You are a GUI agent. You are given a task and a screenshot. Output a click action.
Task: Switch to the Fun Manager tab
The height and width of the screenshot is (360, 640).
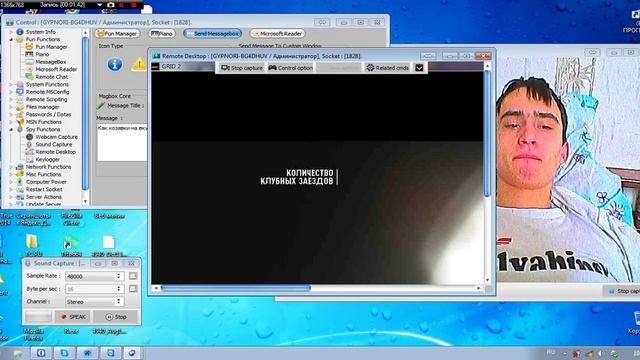tap(117, 33)
